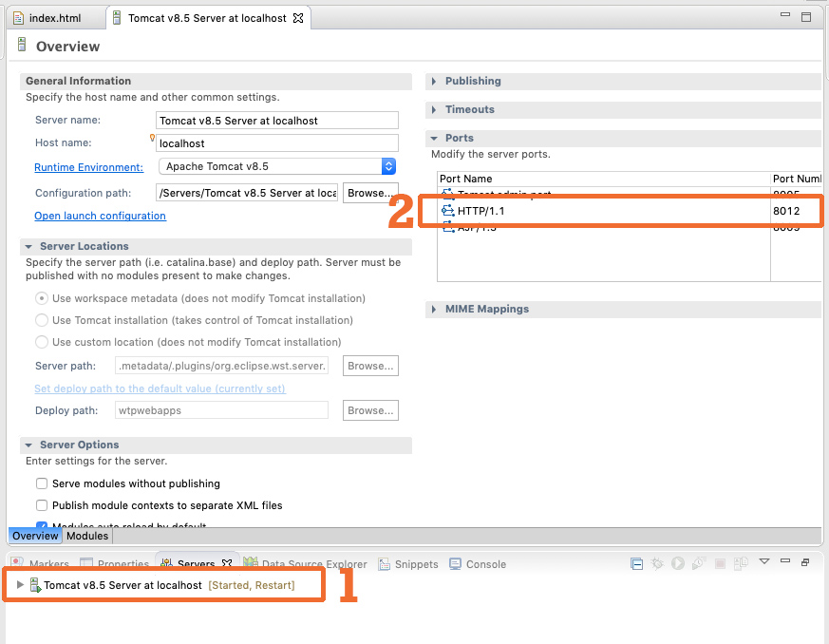Click the lightbulb hint next to Host name
The height and width of the screenshot is (644, 829).
(152, 138)
